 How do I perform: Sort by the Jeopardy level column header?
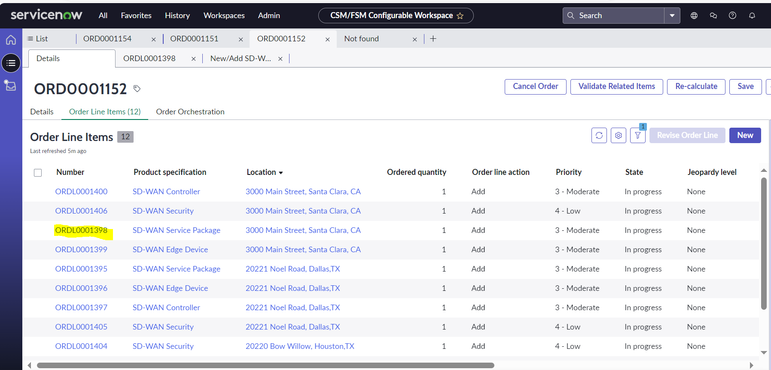[712, 172]
